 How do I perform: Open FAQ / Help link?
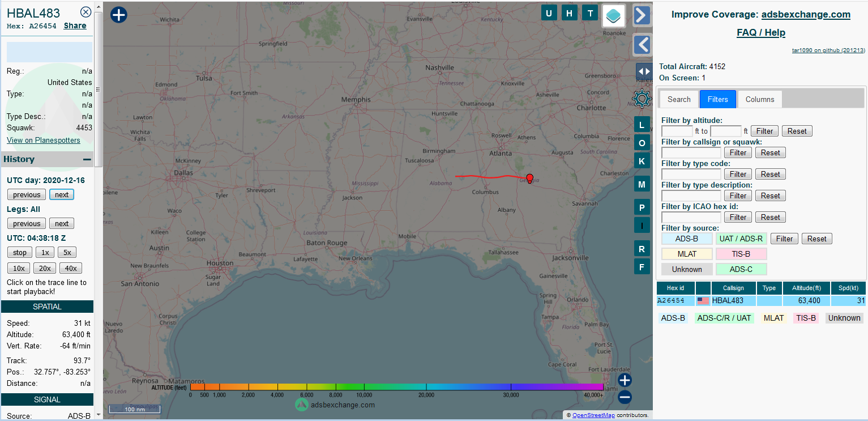tap(761, 32)
